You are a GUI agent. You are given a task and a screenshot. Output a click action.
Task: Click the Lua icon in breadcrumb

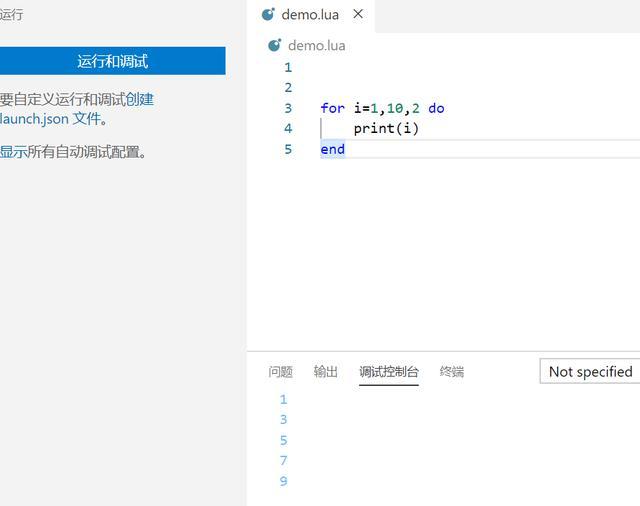pos(275,45)
